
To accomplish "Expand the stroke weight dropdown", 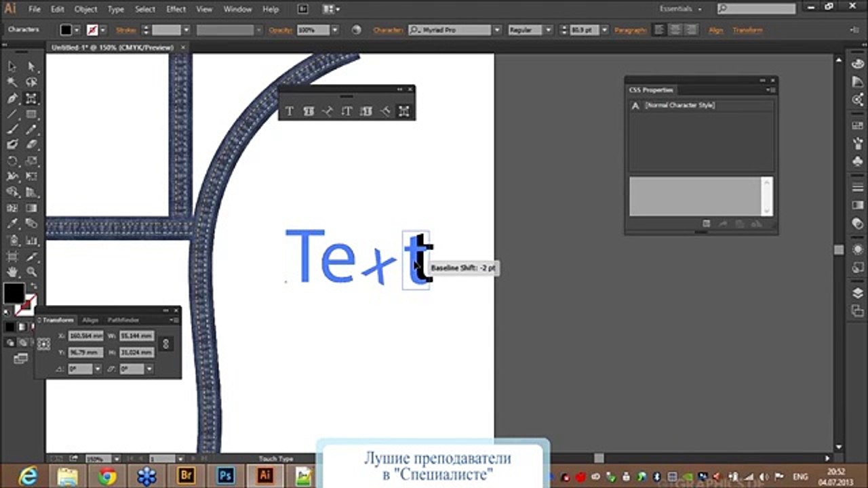I will pos(186,30).
